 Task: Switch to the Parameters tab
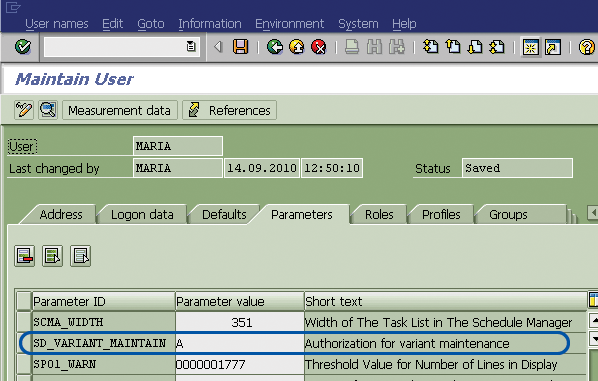click(x=302, y=215)
